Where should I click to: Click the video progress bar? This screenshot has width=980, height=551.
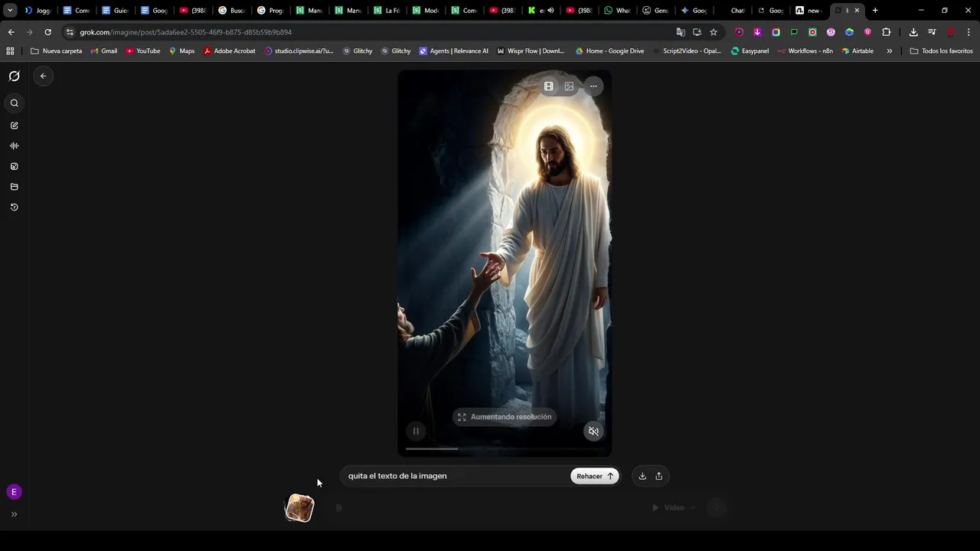tap(504, 449)
